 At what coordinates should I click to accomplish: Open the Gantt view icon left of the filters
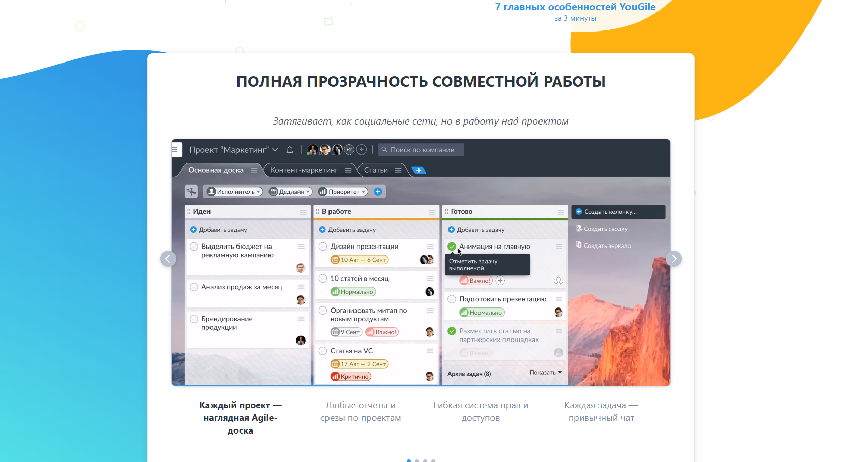(x=191, y=192)
